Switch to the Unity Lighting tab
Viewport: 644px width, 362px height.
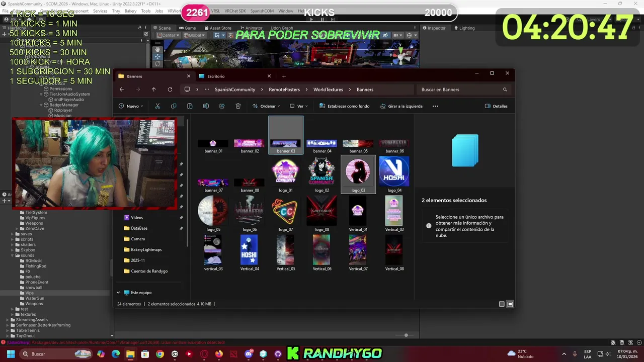coord(464,28)
